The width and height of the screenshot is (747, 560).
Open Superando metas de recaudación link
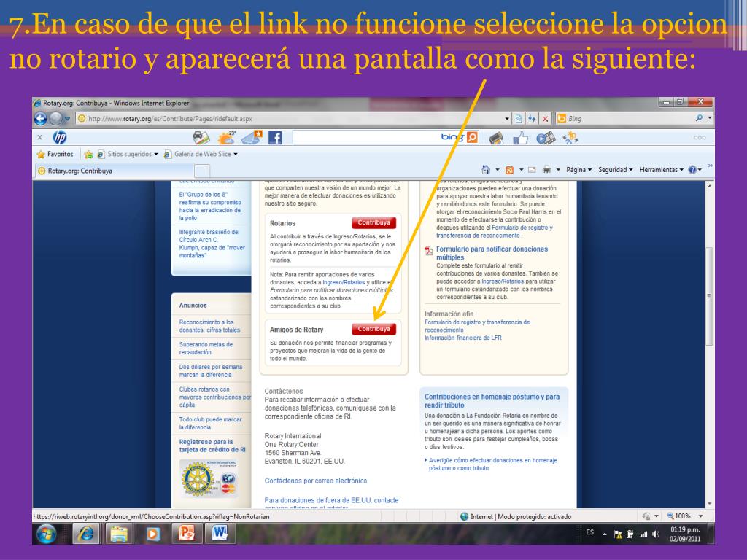(206, 348)
